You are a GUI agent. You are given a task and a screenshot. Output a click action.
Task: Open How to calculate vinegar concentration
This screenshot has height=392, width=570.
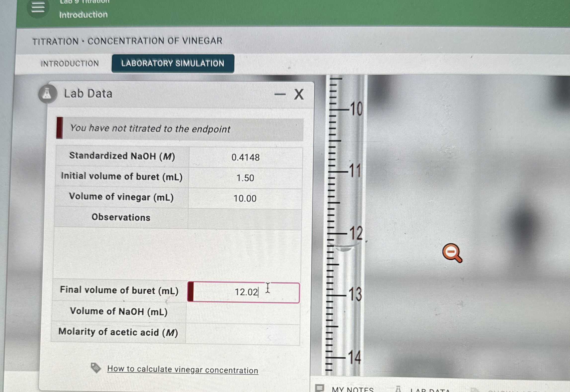pos(182,370)
